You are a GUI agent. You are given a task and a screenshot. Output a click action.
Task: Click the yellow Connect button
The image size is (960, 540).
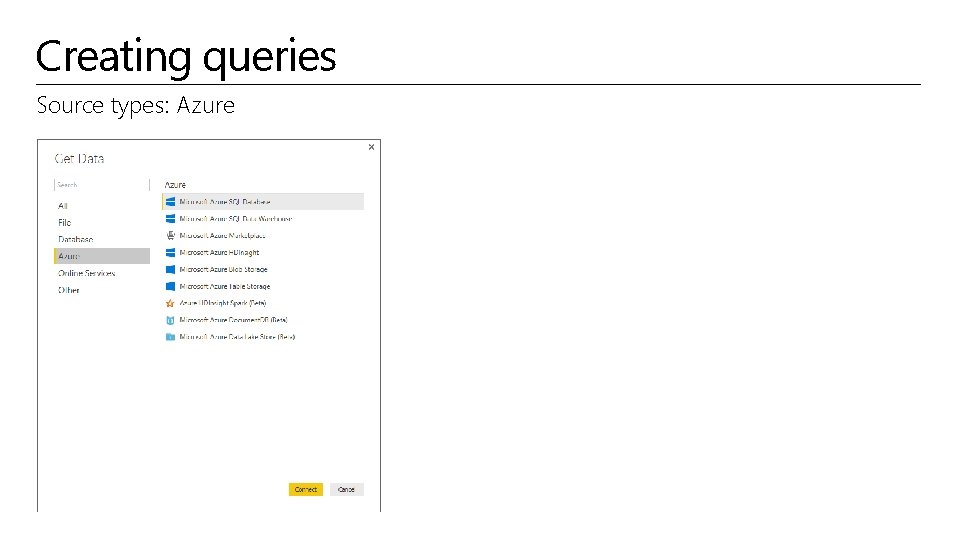click(x=306, y=489)
